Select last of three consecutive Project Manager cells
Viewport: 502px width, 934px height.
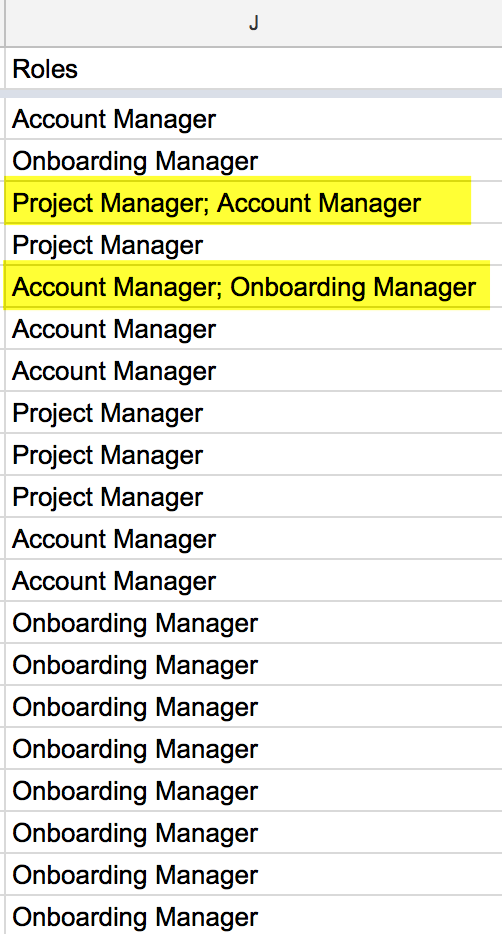[x=254, y=497]
